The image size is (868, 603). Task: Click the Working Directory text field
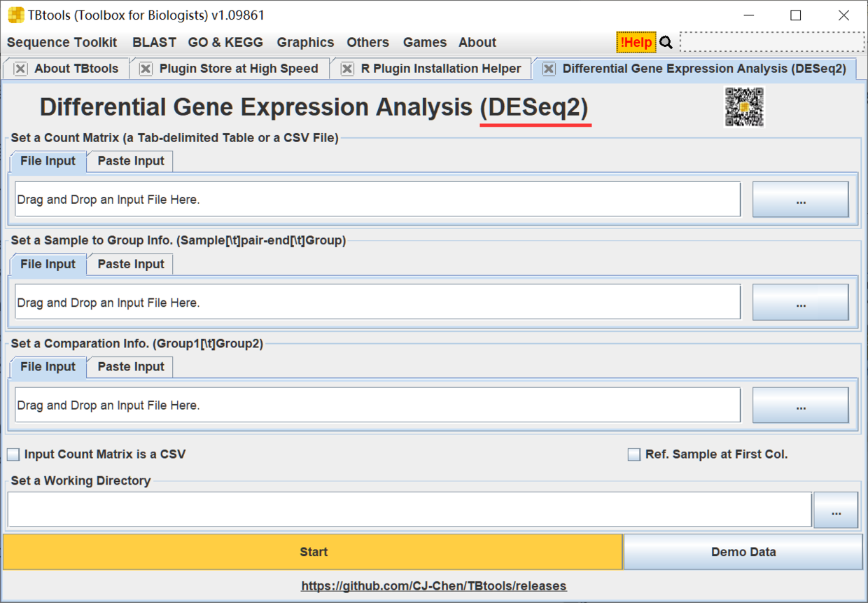coord(409,510)
